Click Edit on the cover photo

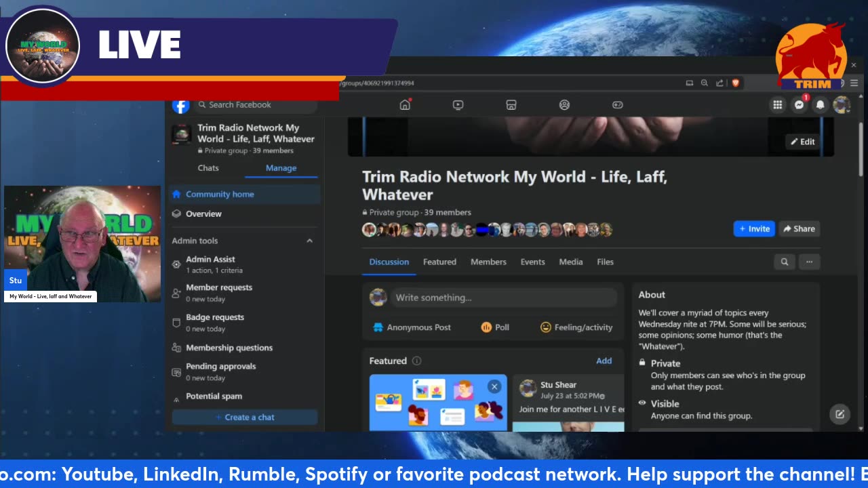[802, 142]
